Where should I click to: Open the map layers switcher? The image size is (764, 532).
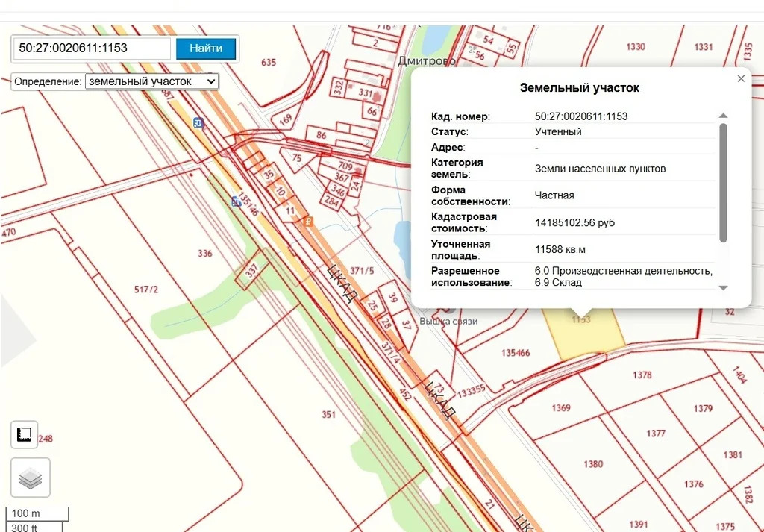point(31,478)
